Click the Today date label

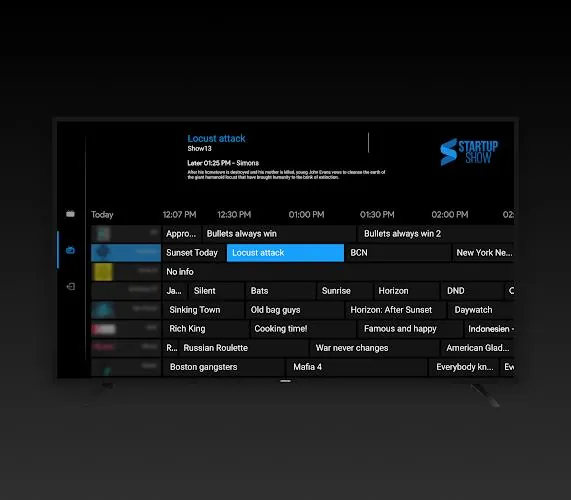(102, 214)
